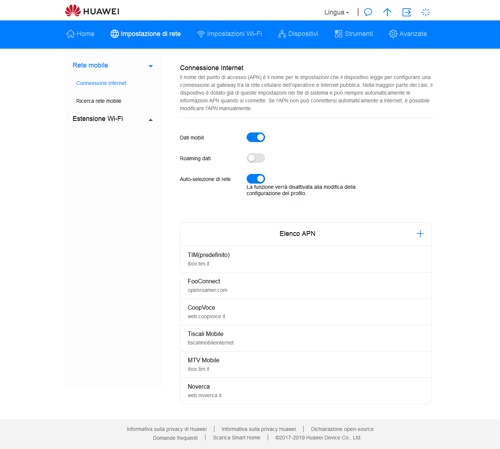Open the Strumenti tab

click(354, 34)
